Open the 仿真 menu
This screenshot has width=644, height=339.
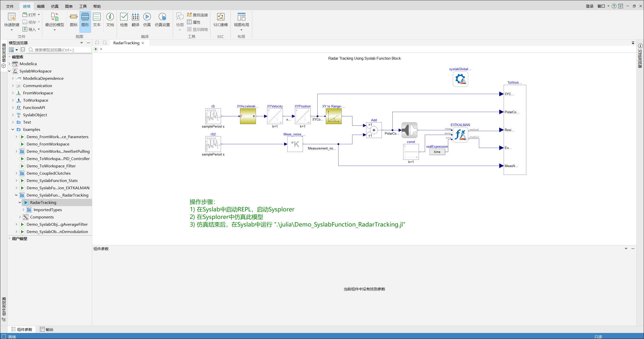coord(55,6)
